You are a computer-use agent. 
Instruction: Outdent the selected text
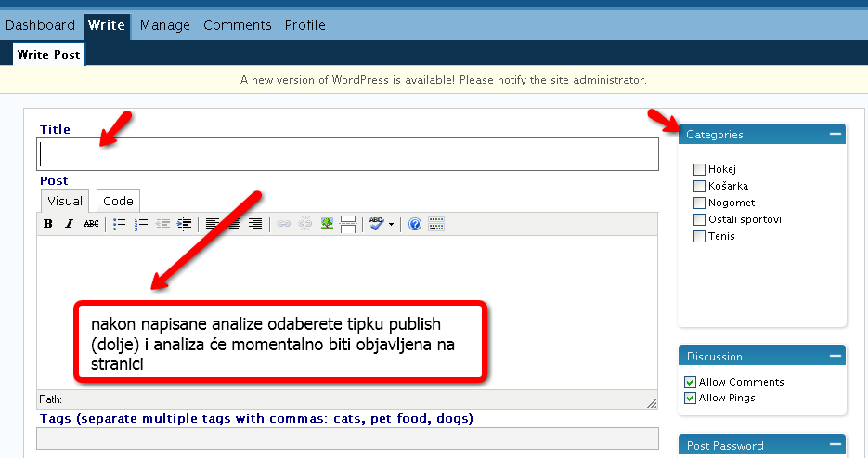[162, 224]
